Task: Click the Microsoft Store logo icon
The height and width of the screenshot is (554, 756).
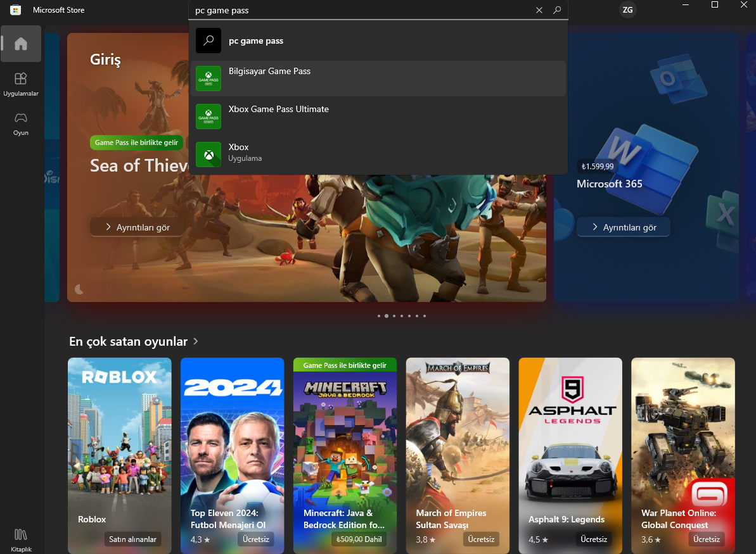Action: 15,9
